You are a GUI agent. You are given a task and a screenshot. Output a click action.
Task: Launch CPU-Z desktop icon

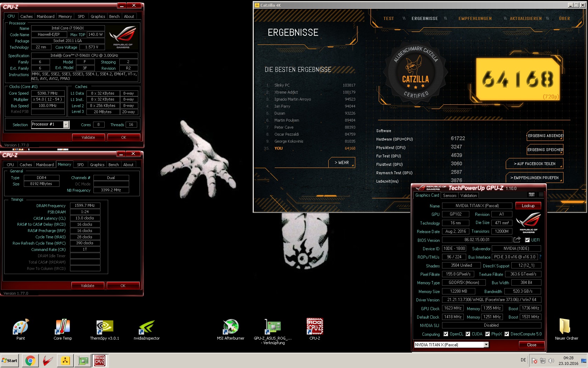pyautogui.click(x=315, y=329)
